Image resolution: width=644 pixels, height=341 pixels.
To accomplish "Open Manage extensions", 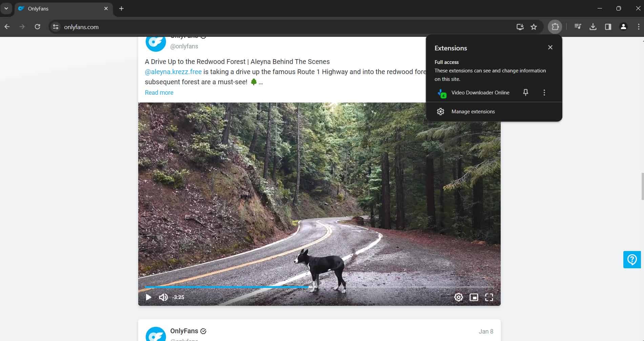I will pos(494,112).
